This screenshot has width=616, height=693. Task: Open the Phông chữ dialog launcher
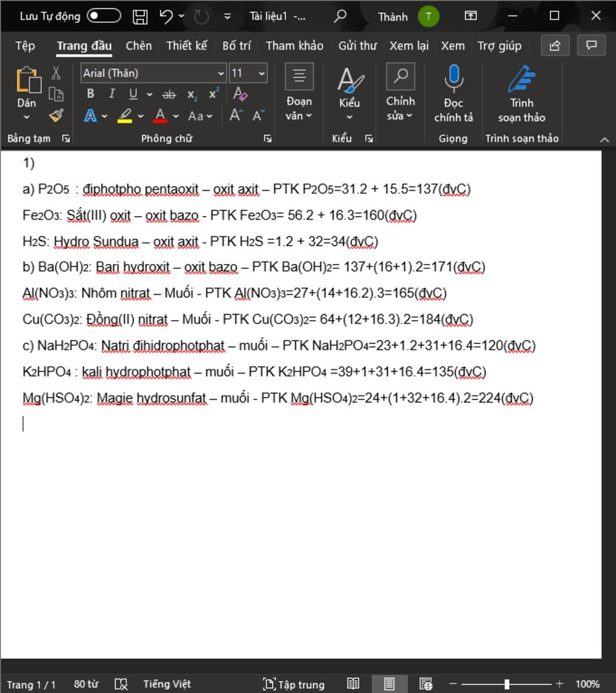pos(267,139)
